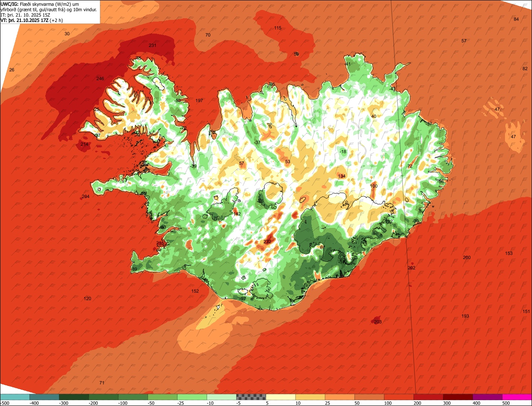Image resolution: width=532 pixels, height=406 pixels.
Task: Click the title line 'UWC/IG: Flæði skynvarma (W/m2) um'
Action: (40, 4)
